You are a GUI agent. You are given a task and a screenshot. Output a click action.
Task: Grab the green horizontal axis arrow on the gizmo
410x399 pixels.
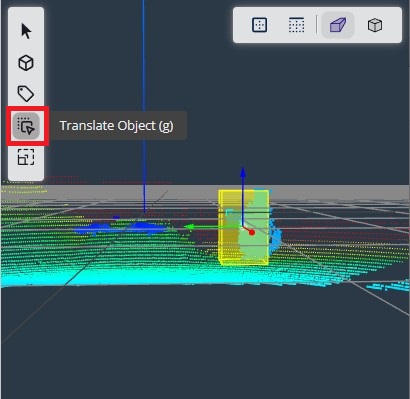(190, 227)
